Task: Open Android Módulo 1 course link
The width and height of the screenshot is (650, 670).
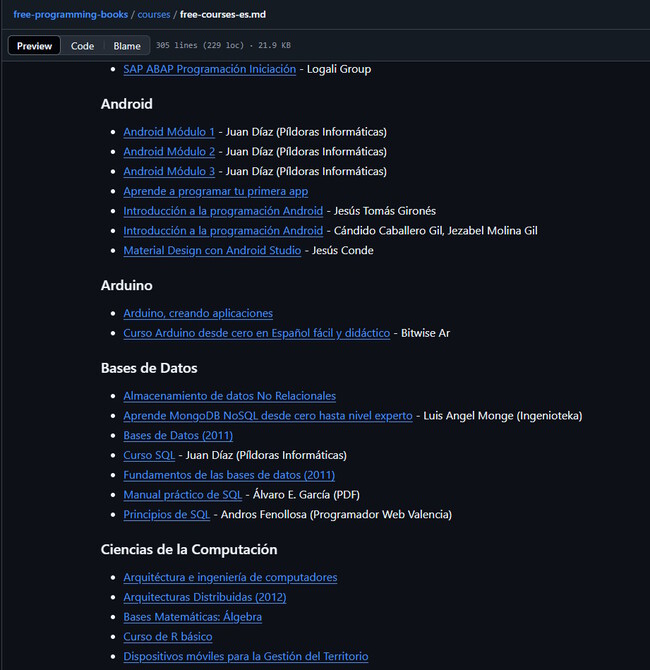Action: pyautogui.click(x=169, y=132)
